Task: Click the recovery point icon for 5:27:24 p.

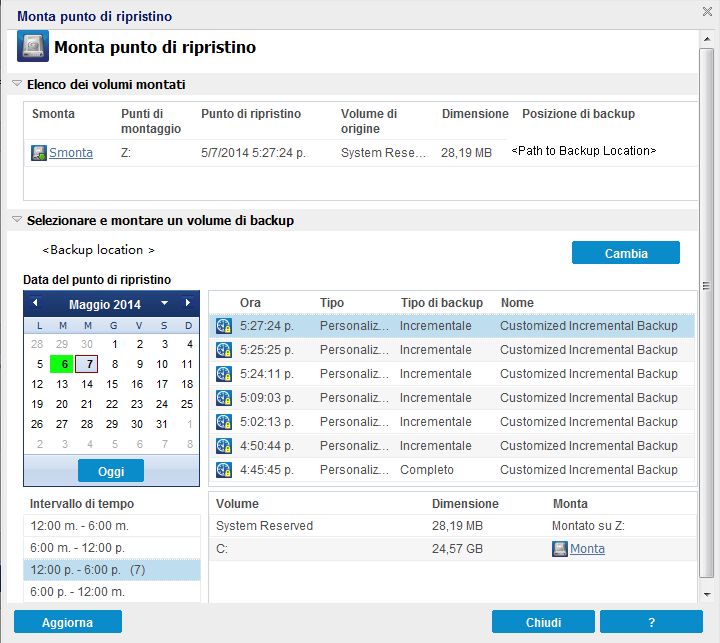Action: point(224,326)
